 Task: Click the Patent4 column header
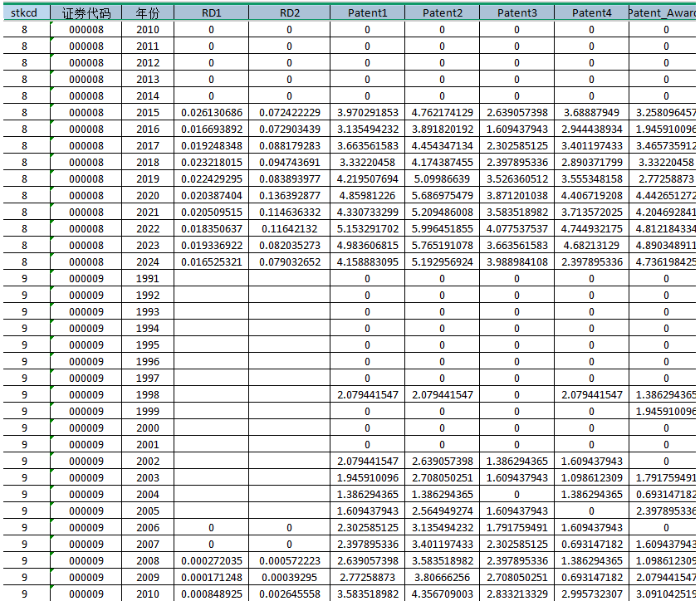click(591, 12)
